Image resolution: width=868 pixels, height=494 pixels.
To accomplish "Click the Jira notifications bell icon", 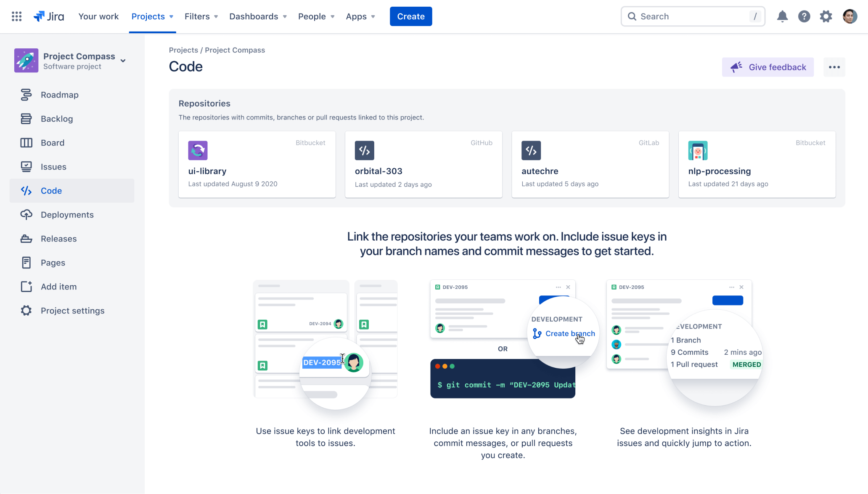I will coord(782,16).
